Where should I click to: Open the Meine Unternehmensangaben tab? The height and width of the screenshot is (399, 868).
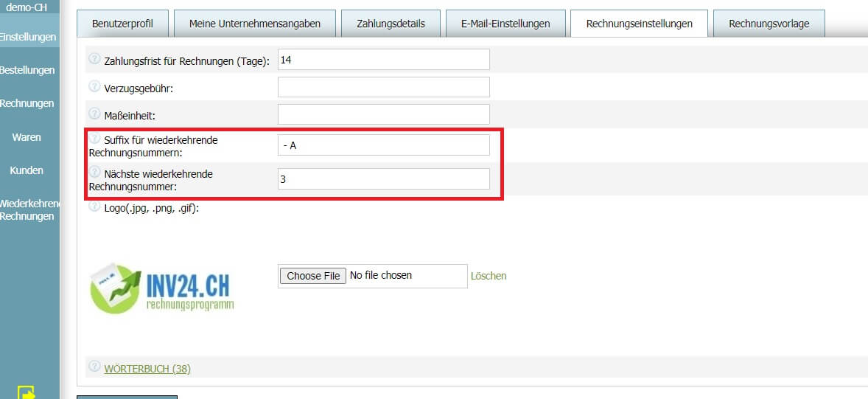[254, 24]
